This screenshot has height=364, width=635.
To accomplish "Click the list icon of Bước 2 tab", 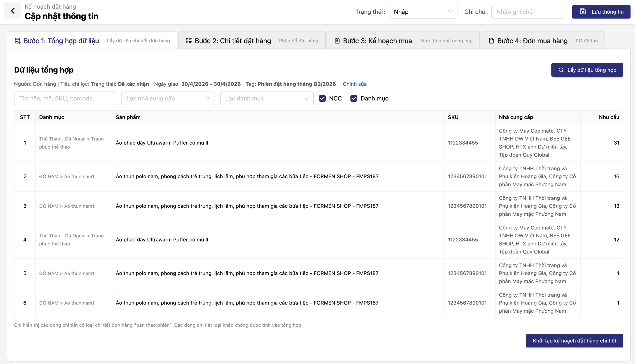I will click(x=189, y=41).
